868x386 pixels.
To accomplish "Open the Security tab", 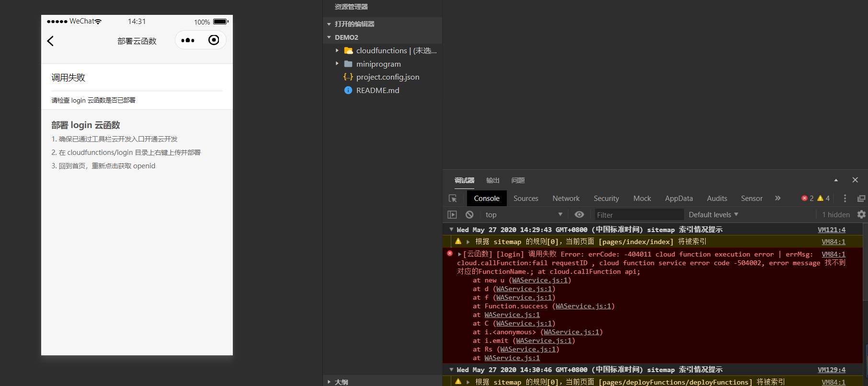I will tap(606, 199).
